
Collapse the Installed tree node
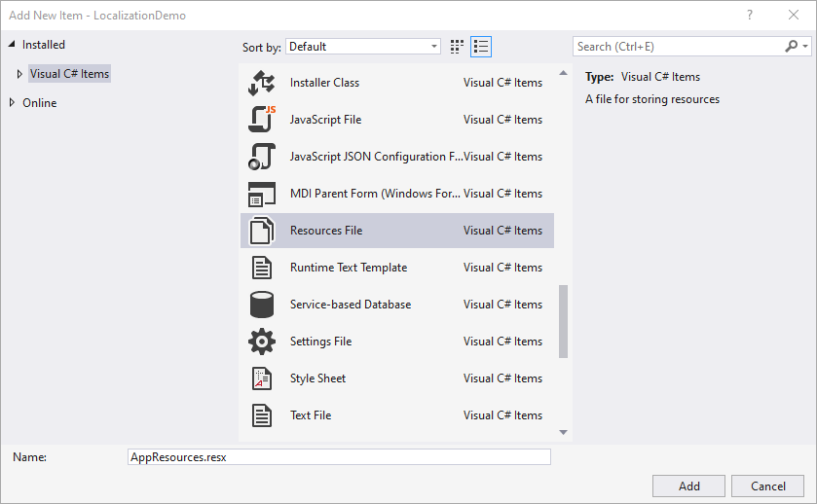(12, 45)
